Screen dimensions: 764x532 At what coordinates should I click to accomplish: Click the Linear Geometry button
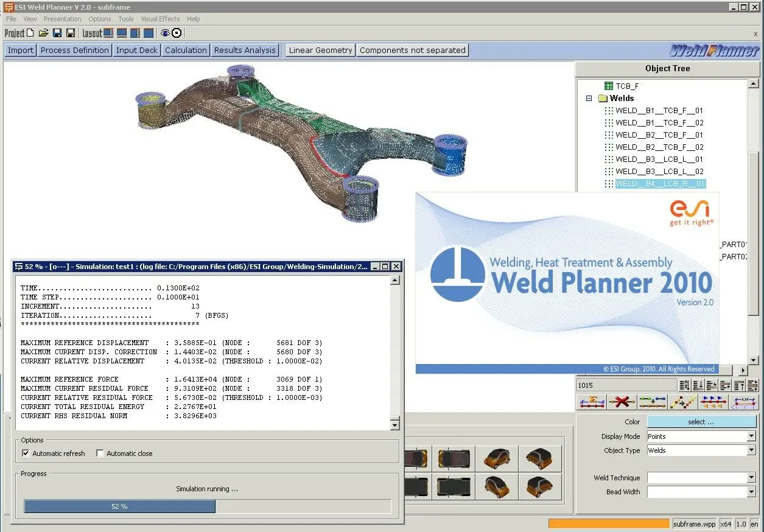321,50
